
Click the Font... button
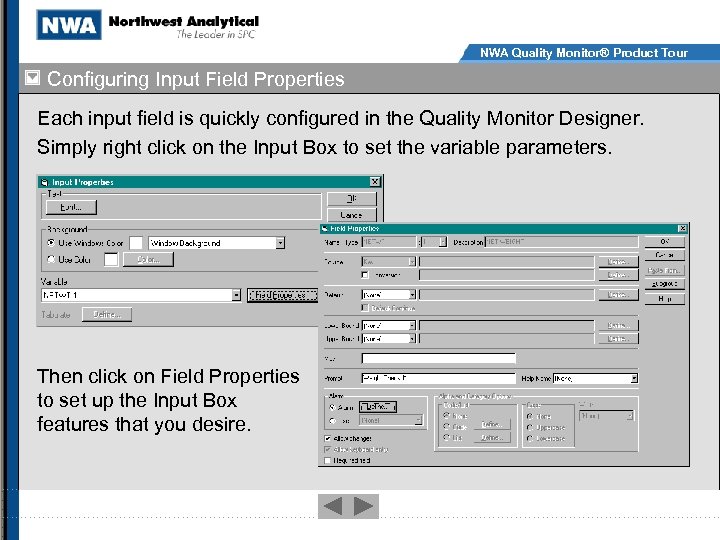[71, 207]
